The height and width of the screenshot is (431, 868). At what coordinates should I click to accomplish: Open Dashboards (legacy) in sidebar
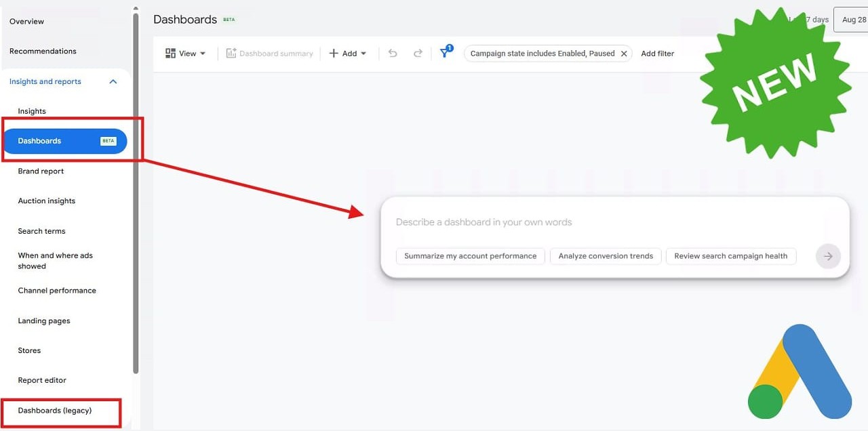(55, 411)
